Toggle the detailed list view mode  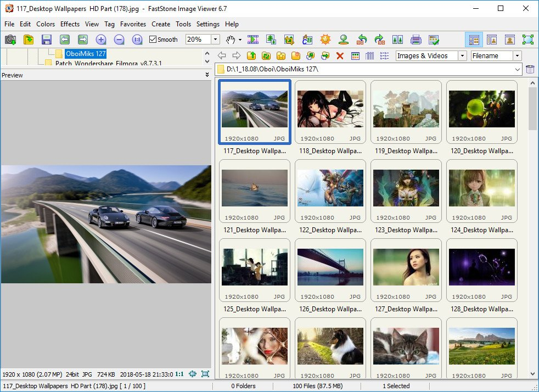[370, 55]
